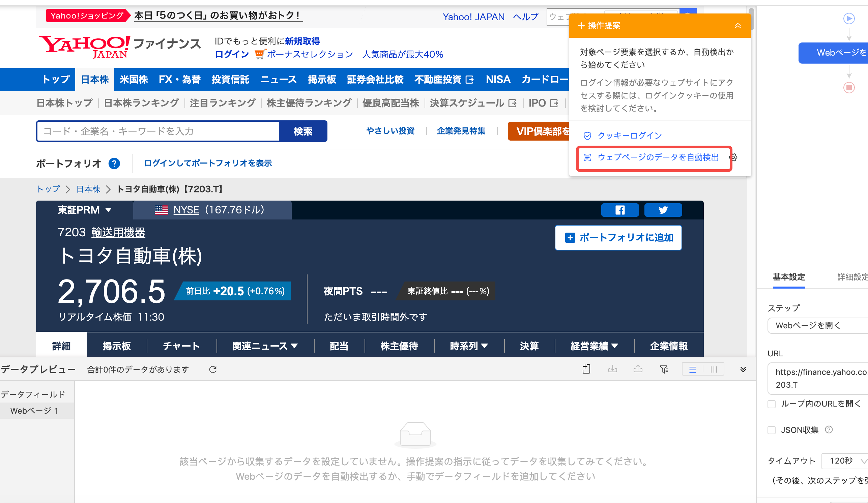868x503 pixels.
Task: Click ポートフォリオに追加 button
Action: point(618,238)
